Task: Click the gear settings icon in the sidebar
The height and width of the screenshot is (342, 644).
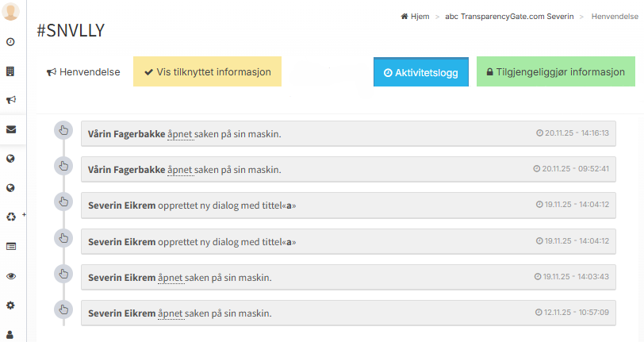Action: (x=11, y=305)
